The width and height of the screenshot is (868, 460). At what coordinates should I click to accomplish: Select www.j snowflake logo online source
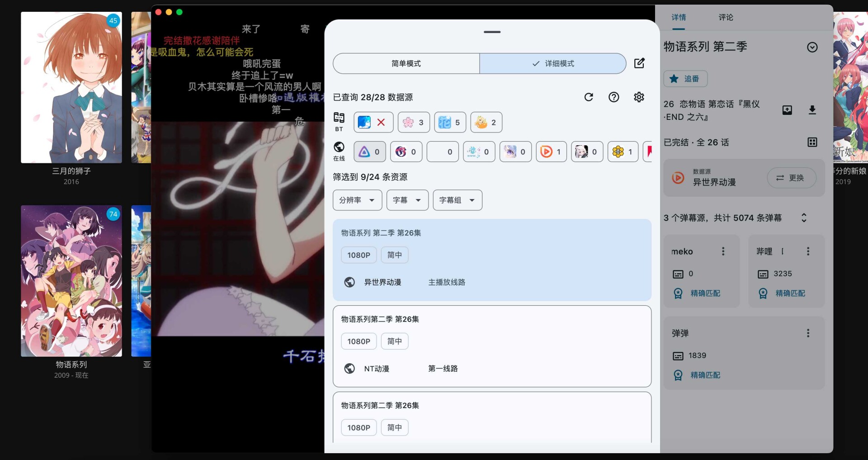point(479,152)
